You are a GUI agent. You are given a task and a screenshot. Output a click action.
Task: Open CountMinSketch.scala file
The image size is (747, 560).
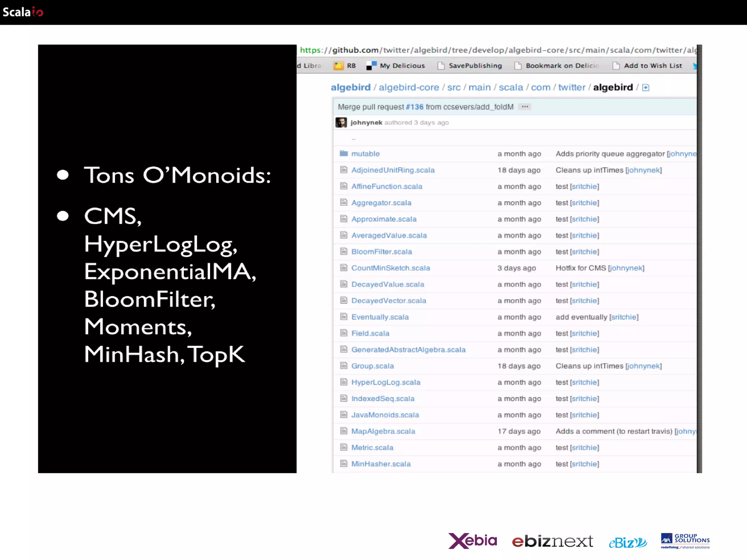[x=391, y=268]
